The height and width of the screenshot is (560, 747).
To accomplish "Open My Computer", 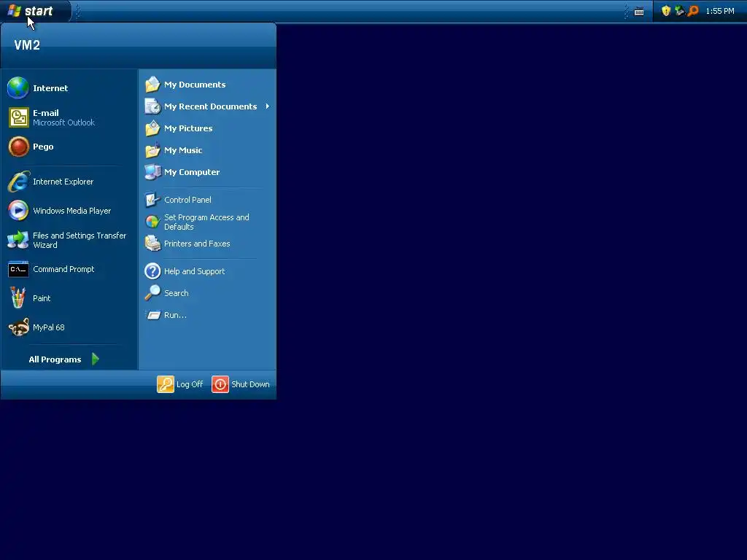I will click(208, 172).
